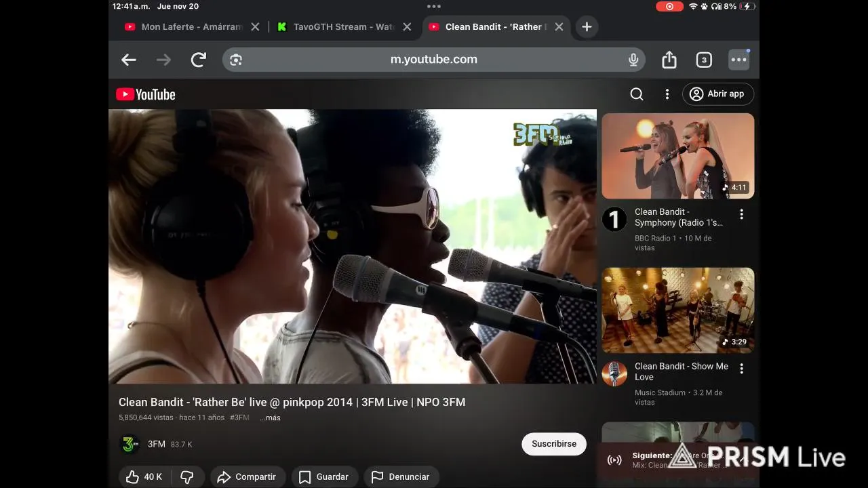Open the tab switcher showing 3 tabs
The image size is (868, 488).
pyautogui.click(x=704, y=60)
